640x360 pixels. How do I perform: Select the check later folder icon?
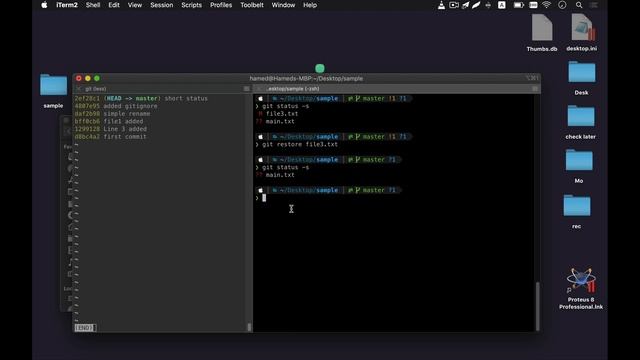pos(581,116)
